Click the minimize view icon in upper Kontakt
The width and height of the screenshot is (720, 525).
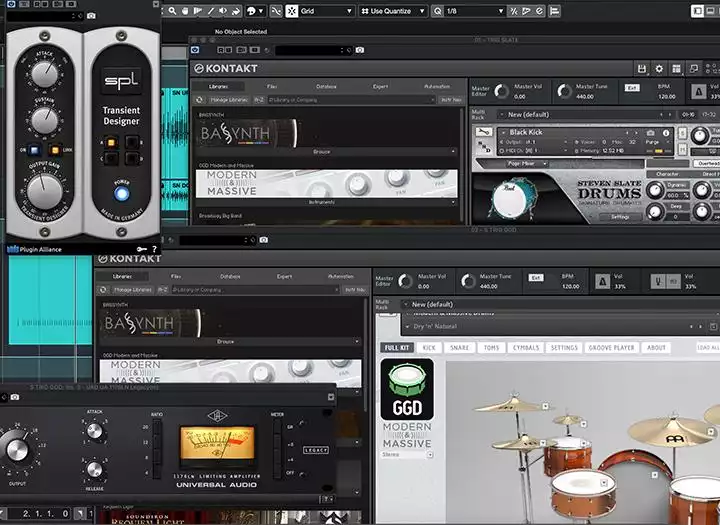coord(694,69)
